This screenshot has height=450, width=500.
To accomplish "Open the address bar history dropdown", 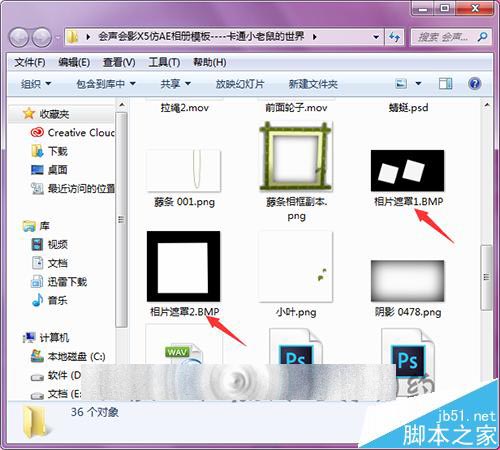I will pos(376,37).
